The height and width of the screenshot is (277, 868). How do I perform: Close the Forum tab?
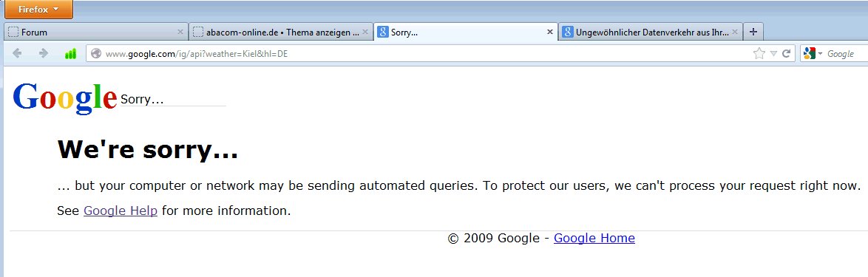(x=180, y=32)
